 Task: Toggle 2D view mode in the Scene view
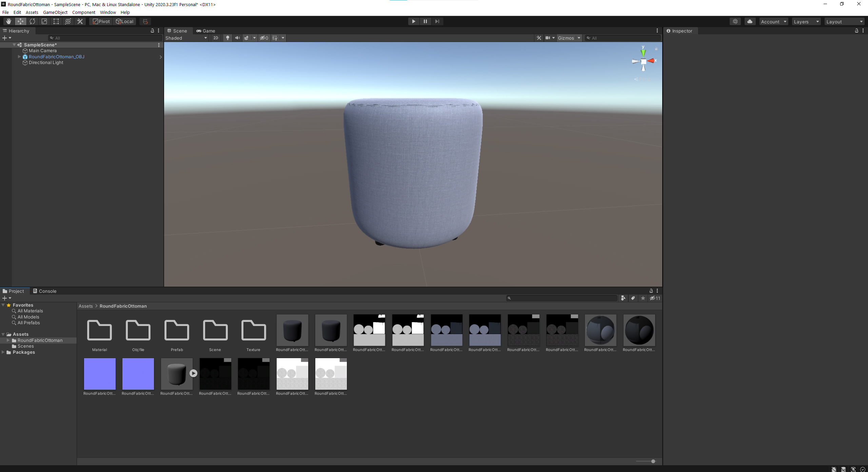(216, 38)
